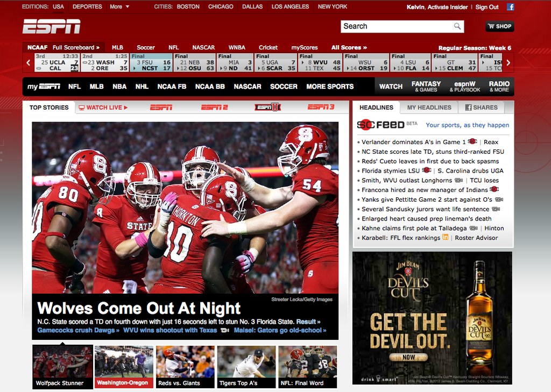Image resolution: width=551 pixels, height=392 pixels.
Task: Open the FSU vs NCST final score
Action: pos(151,62)
